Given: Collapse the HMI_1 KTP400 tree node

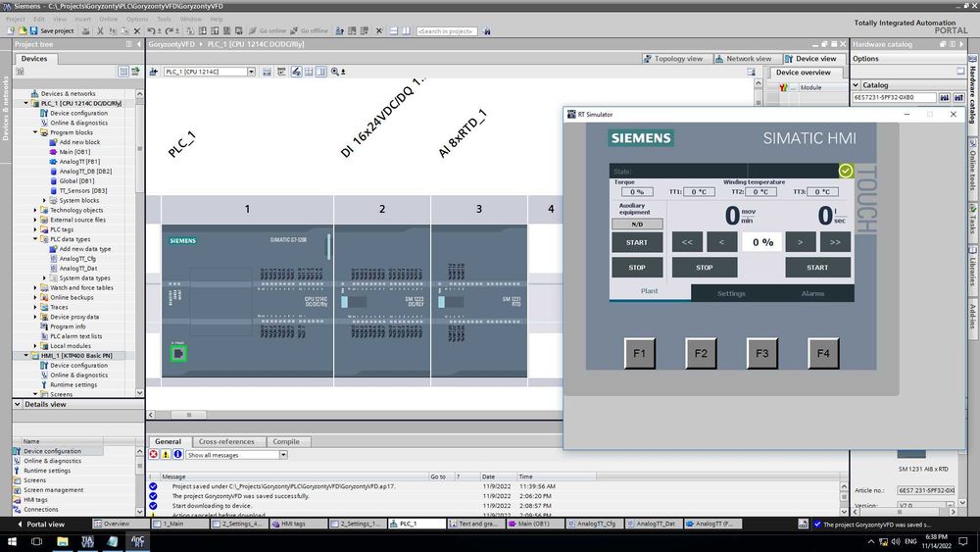Looking at the screenshot, I should coord(26,355).
